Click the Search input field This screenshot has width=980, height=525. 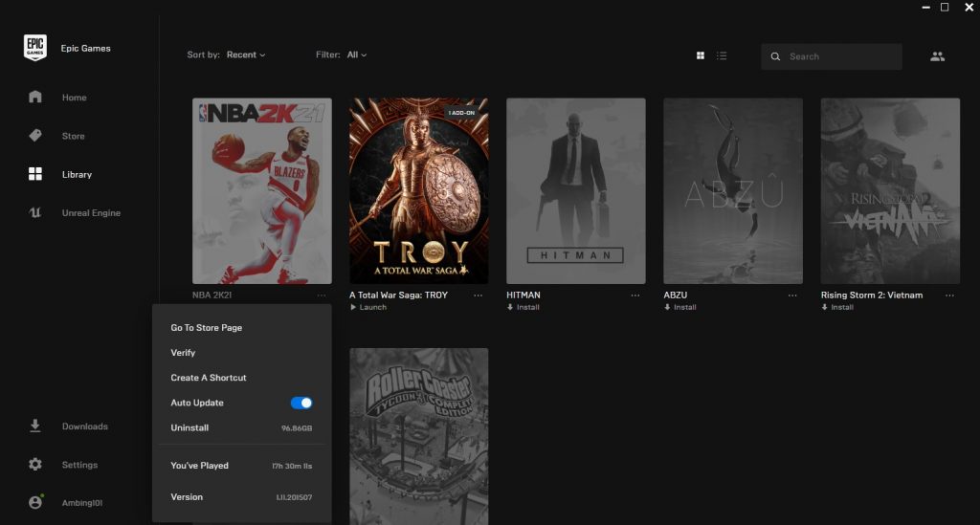(x=832, y=56)
